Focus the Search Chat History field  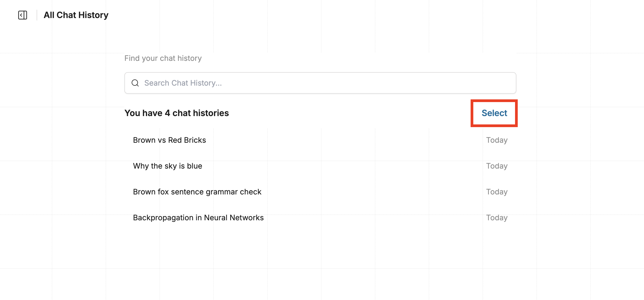coord(320,83)
